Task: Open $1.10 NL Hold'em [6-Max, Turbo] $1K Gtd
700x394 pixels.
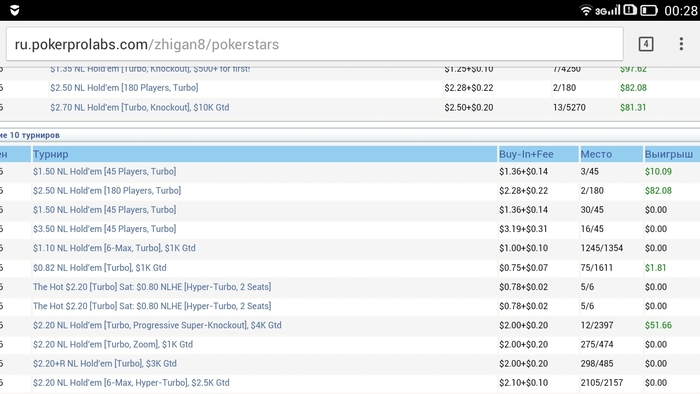Action: coord(114,248)
